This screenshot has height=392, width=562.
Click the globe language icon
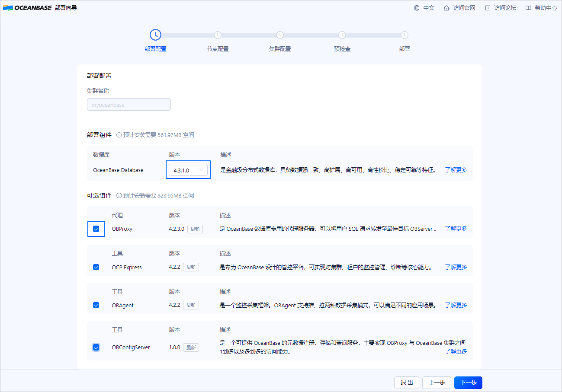pyautogui.click(x=417, y=8)
